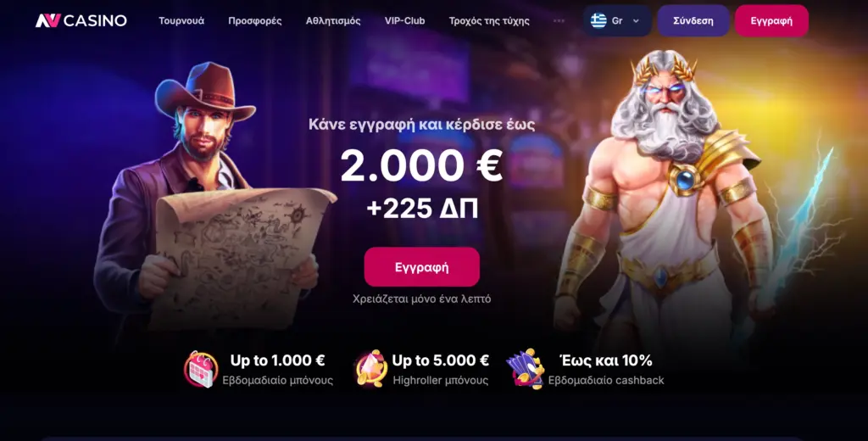Click the Σύνδεση login button
Viewport: 868px width, 441px height.
(x=693, y=20)
